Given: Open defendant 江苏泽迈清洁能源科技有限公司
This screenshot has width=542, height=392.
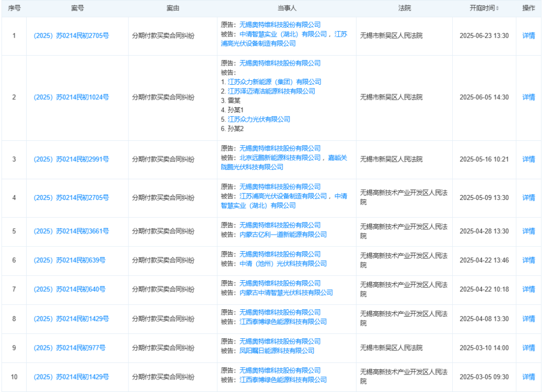Looking at the screenshot, I should point(272,91).
